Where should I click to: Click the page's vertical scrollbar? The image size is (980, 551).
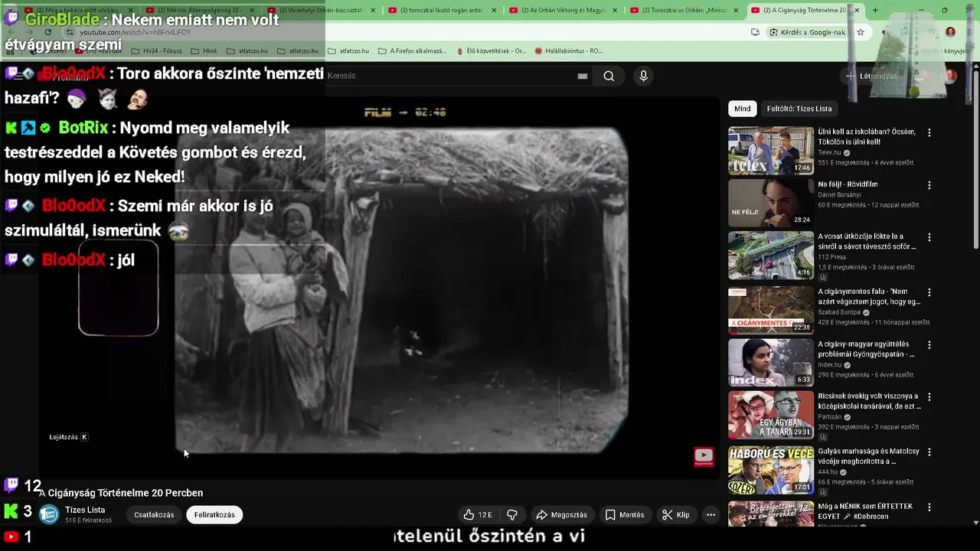coord(975,161)
